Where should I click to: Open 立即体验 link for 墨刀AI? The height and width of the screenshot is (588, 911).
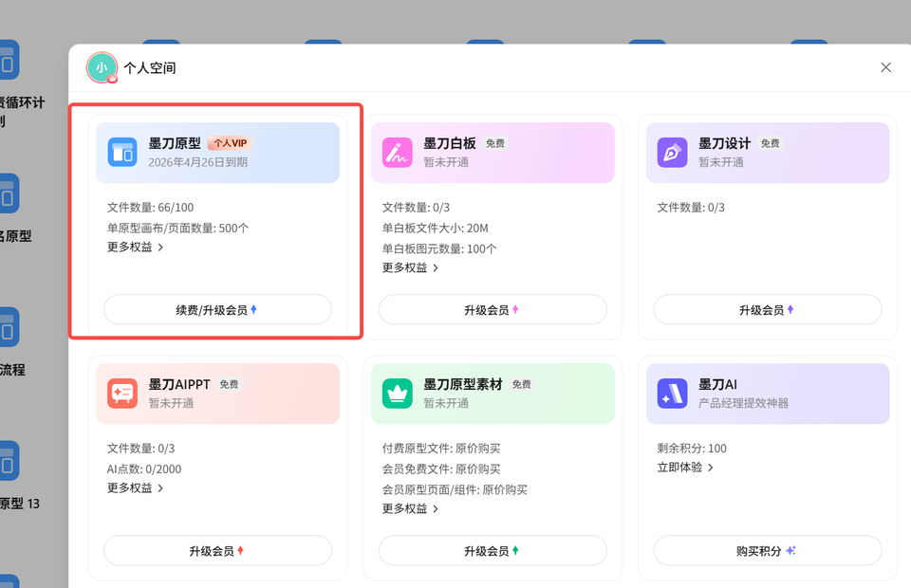tap(685, 468)
